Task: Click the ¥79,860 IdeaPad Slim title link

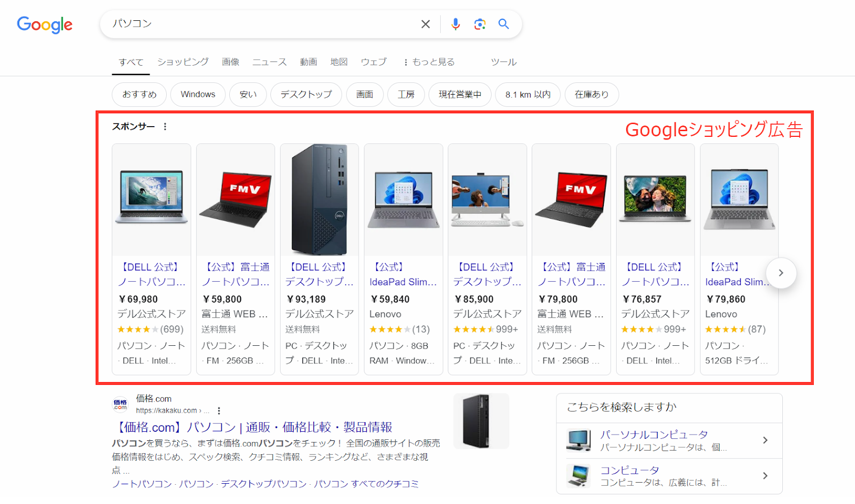Action: tap(736, 274)
